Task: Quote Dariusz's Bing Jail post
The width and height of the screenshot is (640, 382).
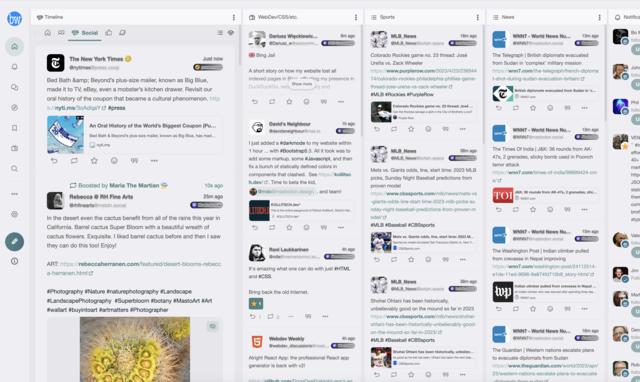Action: pos(324,101)
